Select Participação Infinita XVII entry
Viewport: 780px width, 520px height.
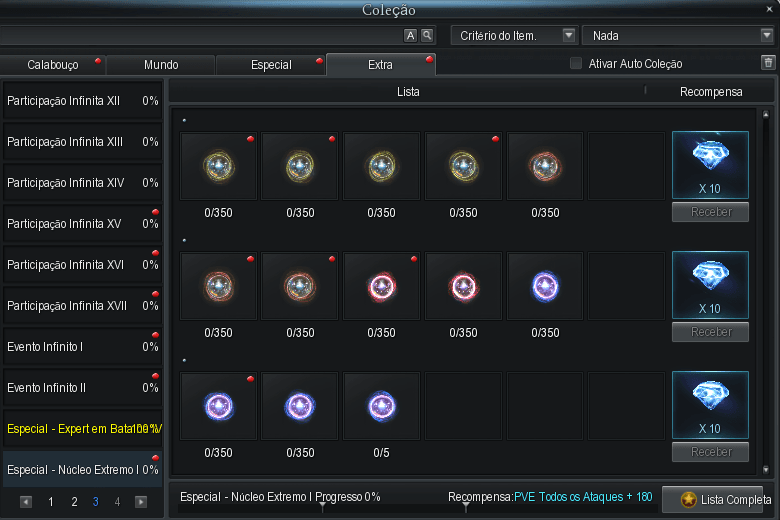click(83, 306)
